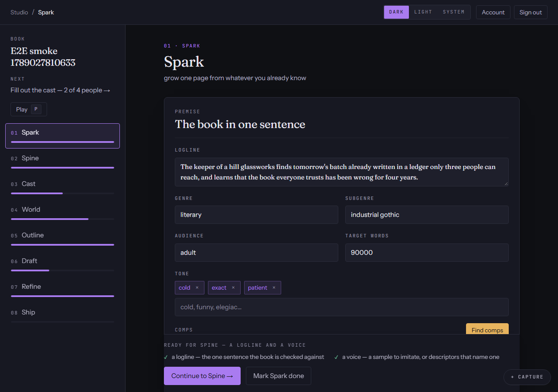Viewport: 558px width, 392px height.
Task: Edit the Subgenre field
Action: (427, 215)
